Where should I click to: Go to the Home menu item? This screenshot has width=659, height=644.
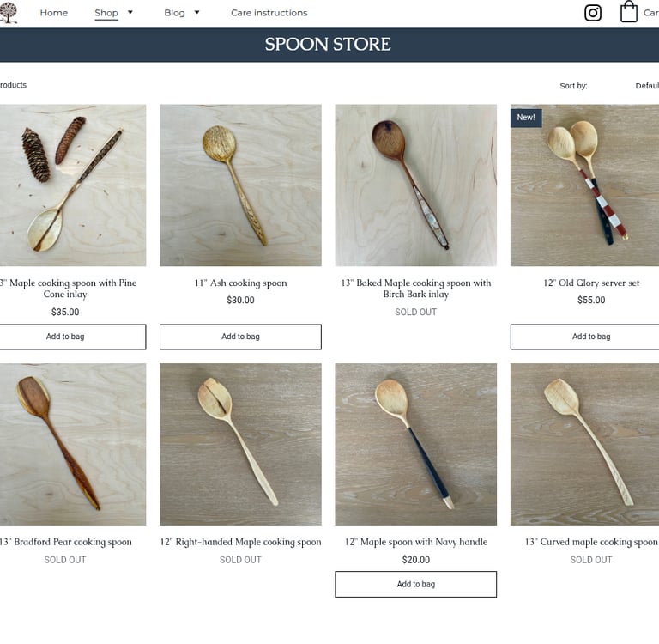(54, 13)
